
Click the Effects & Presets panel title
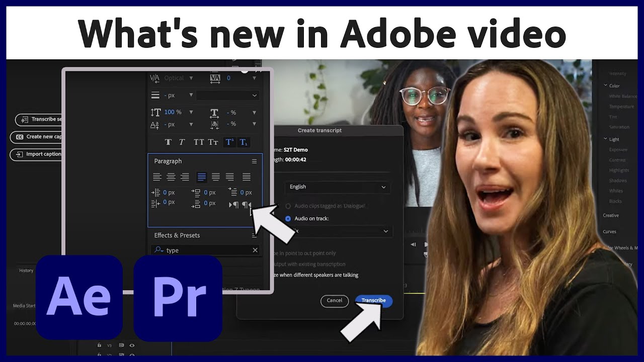pyautogui.click(x=177, y=235)
